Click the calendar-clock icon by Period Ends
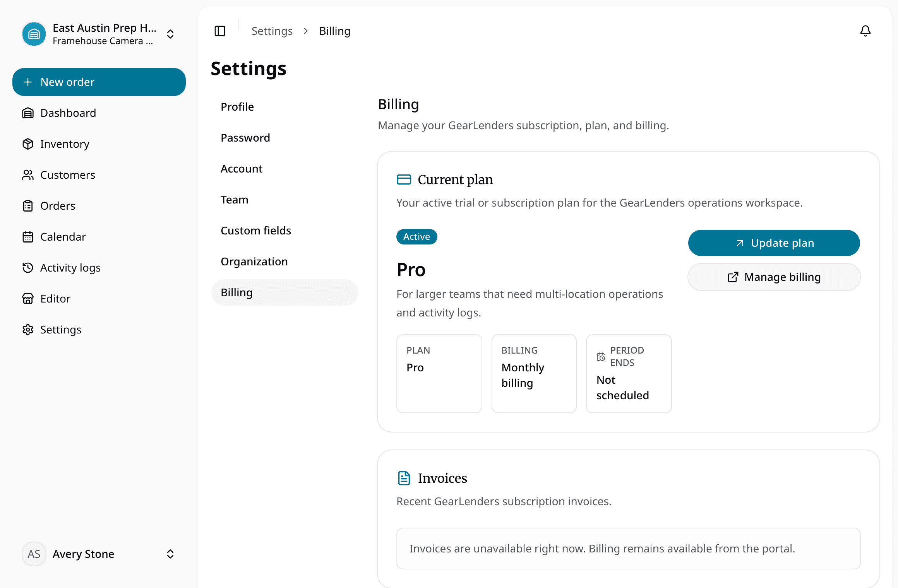The width and height of the screenshot is (898, 588). (601, 357)
